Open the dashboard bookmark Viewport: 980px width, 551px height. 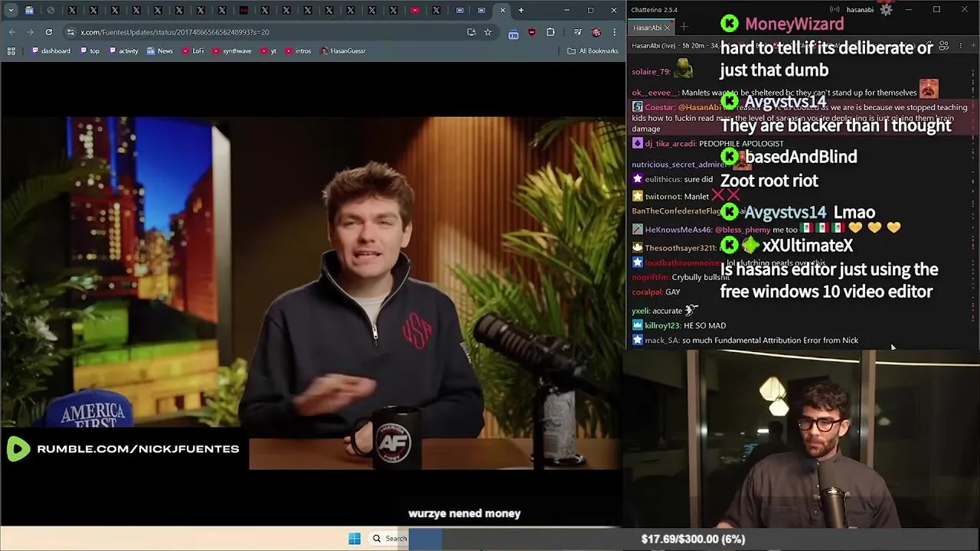[51, 51]
